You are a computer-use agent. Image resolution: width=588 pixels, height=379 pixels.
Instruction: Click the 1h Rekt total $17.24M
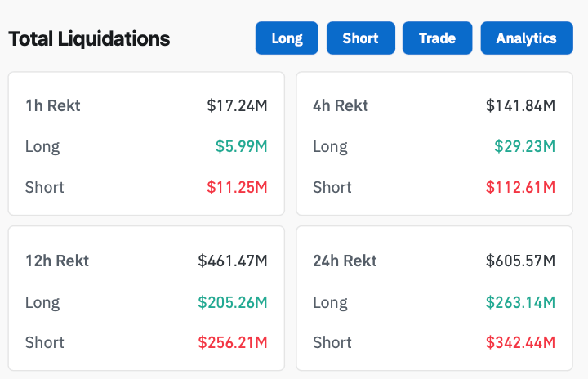click(x=237, y=105)
